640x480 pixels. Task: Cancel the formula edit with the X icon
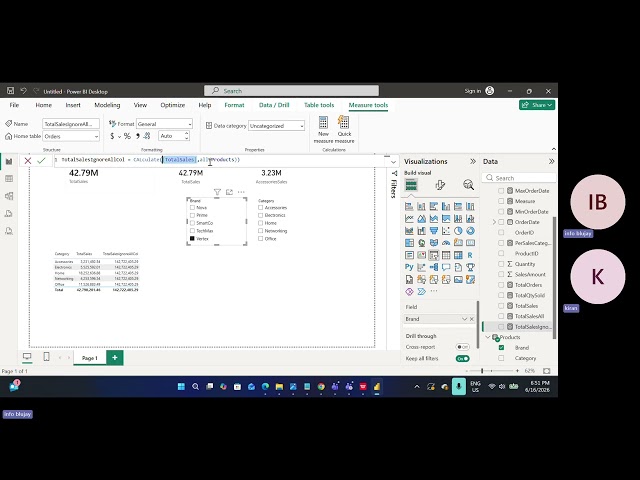pos(28,160)
